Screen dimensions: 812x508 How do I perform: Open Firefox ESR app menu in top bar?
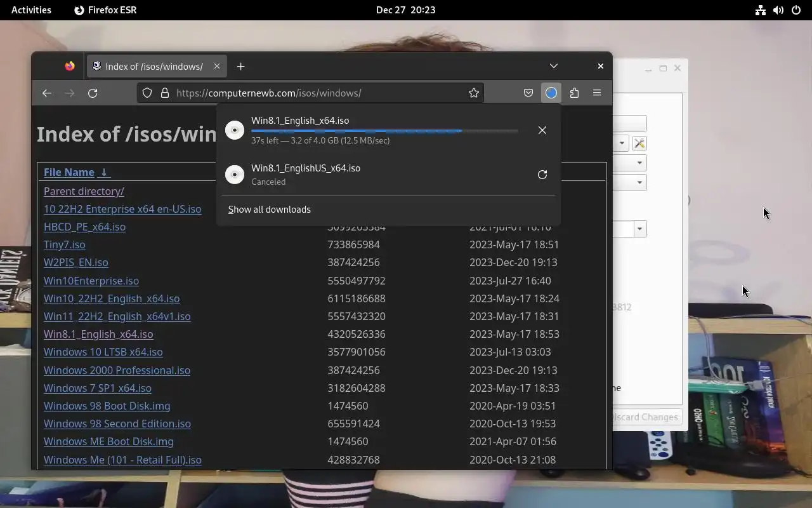point(105,10)
